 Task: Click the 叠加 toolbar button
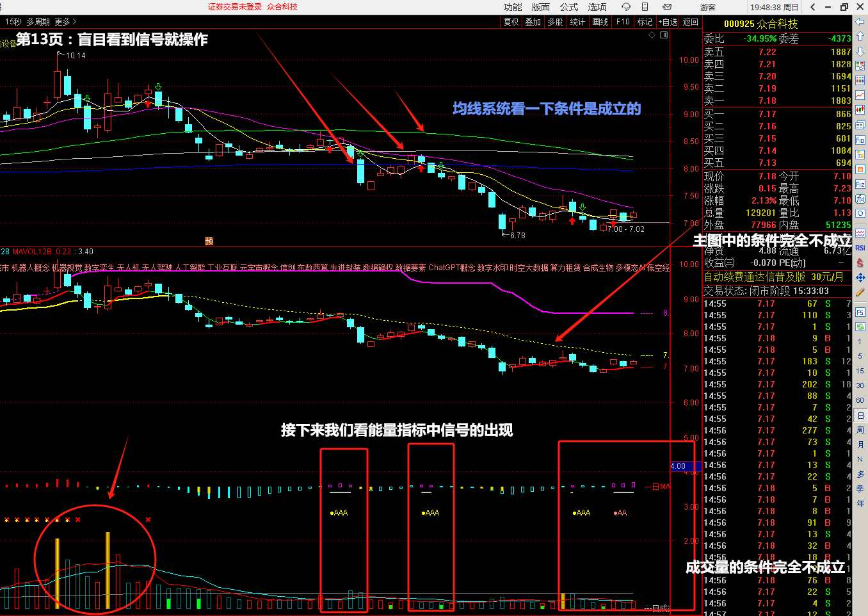pos(533,22)
